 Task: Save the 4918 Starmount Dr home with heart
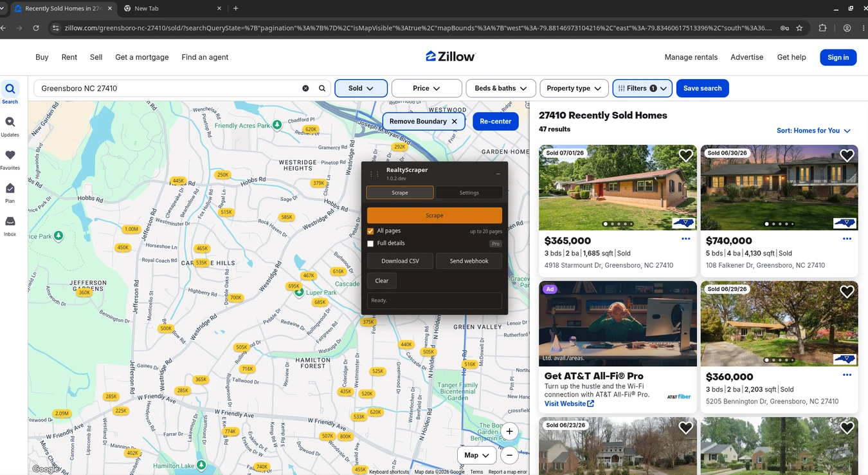[x=685, y=155]
